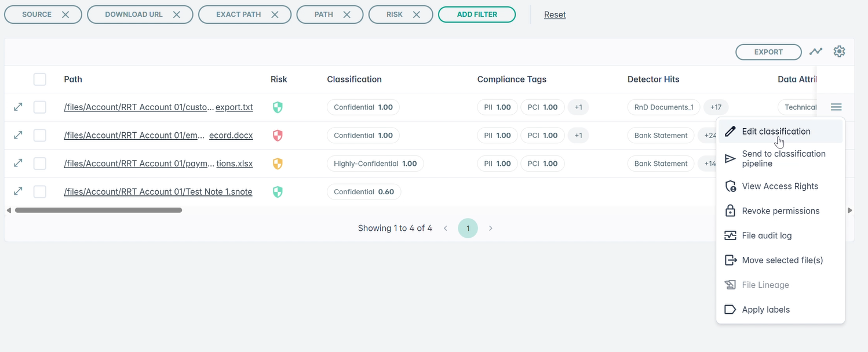Click label tag icon of Apply labels

tap(731, 310)
